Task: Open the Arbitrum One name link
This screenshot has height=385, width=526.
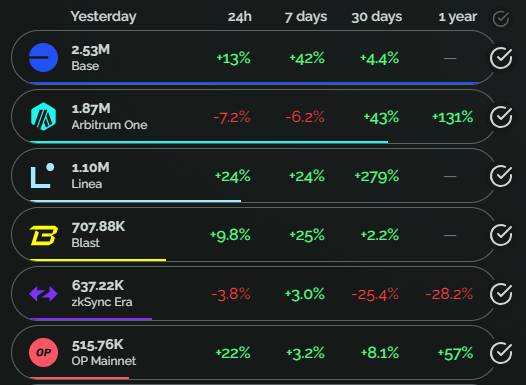Action: click(x=109, y=125)
